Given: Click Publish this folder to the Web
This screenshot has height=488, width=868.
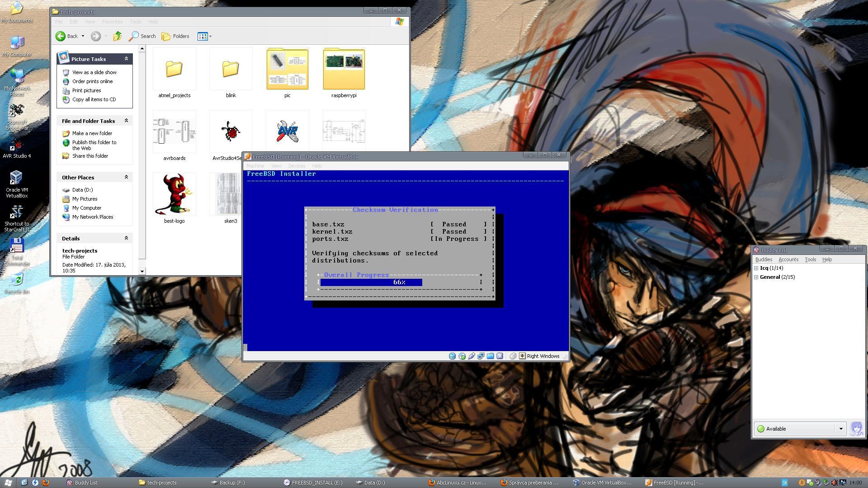Looking at the screenshot, I should (x=94, y=145).
